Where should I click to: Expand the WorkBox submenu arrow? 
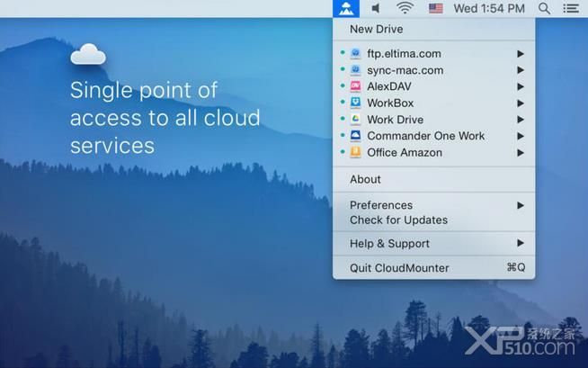click(521, 103)
